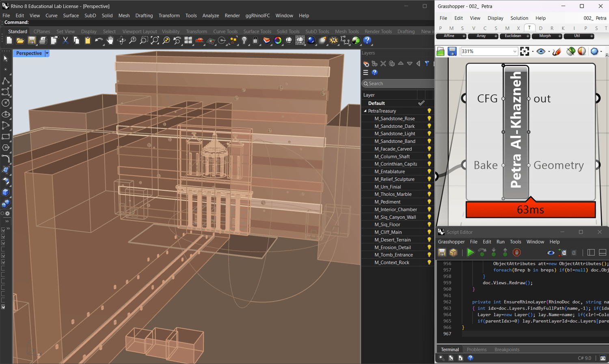Switch to the Surface Tools toolbar tab

257,31
